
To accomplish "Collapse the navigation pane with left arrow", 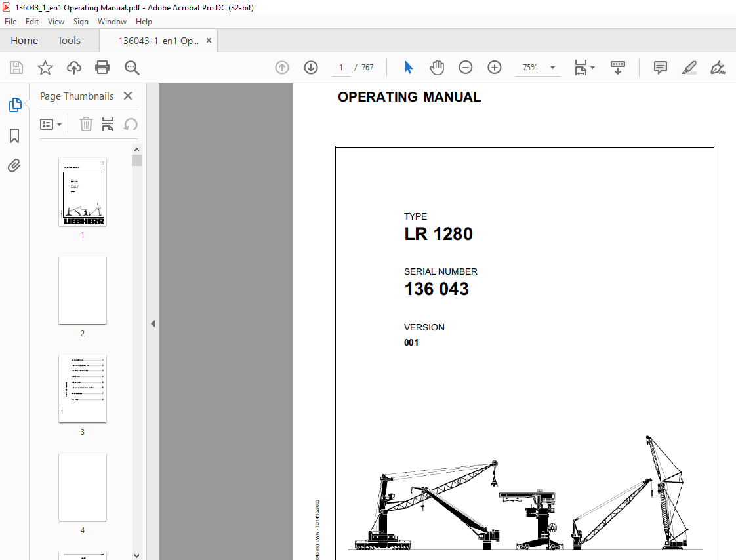I will point(153,323).
